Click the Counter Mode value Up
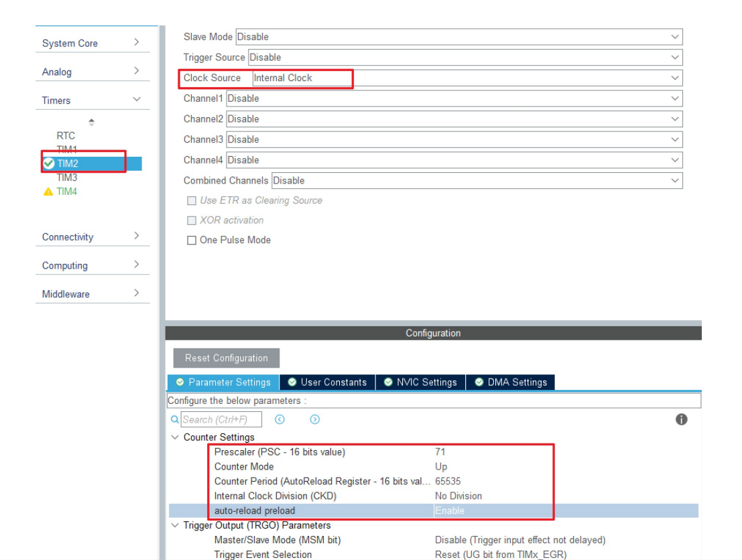This screenshot has width=742, height=560. pyautogui.click(x=441, y=466)
